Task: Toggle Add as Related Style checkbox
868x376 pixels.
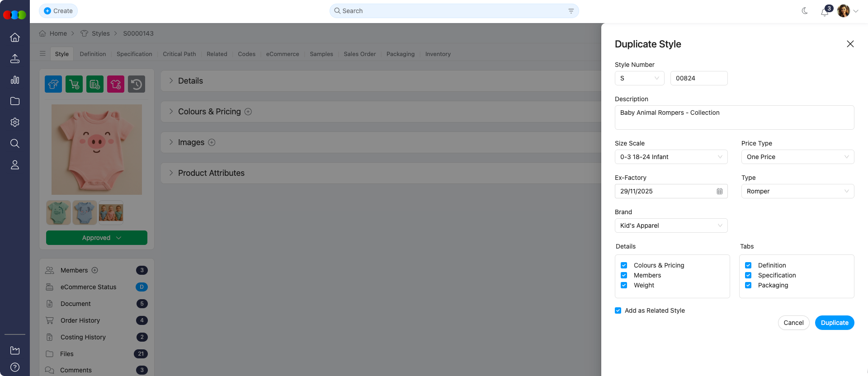Action: coord(618,310)
